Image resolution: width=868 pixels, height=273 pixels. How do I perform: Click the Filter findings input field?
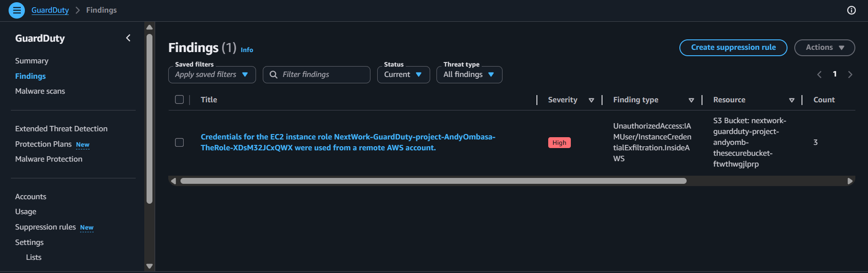click(317, 75)
